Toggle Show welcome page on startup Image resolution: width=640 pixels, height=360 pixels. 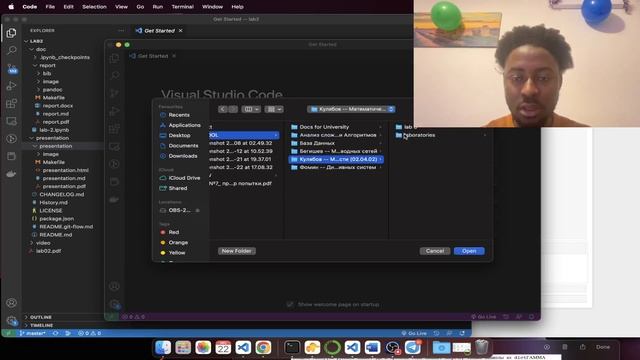(290, 304)
